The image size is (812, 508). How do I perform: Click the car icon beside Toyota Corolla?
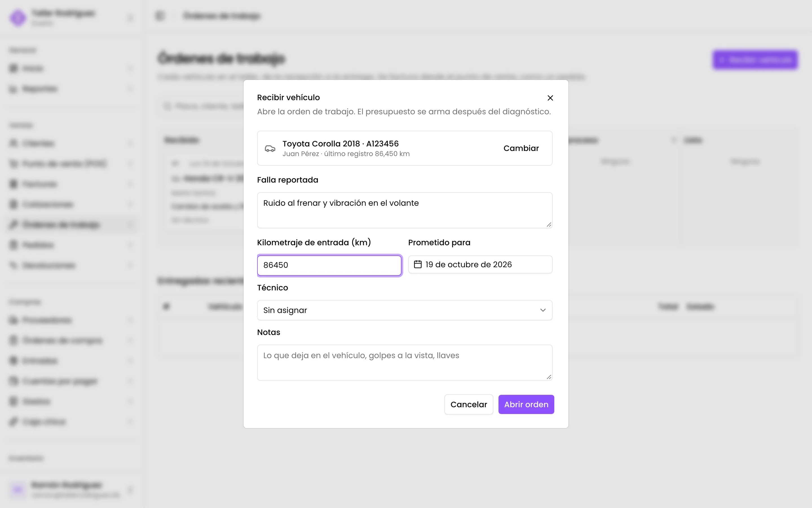270,148
